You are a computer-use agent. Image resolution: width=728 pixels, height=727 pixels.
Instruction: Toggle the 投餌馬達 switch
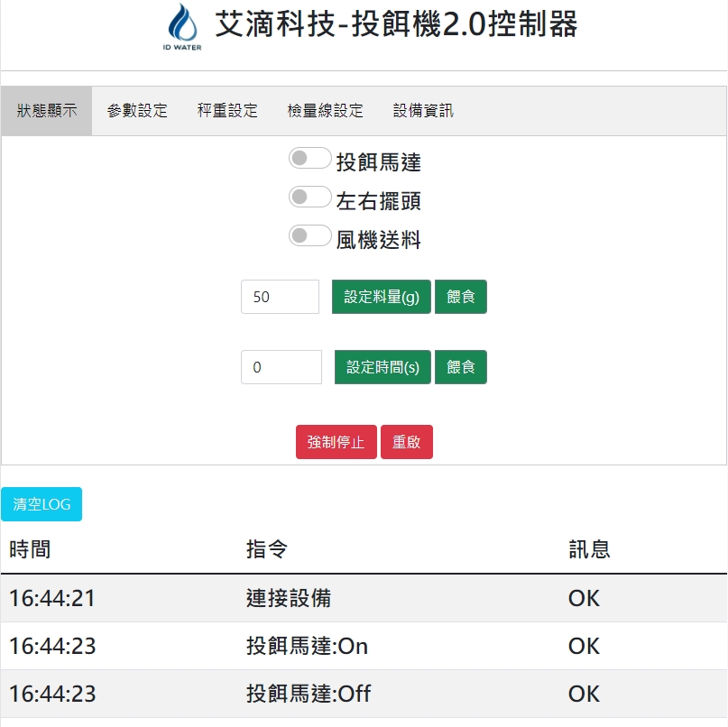click(x=310, y=159)
